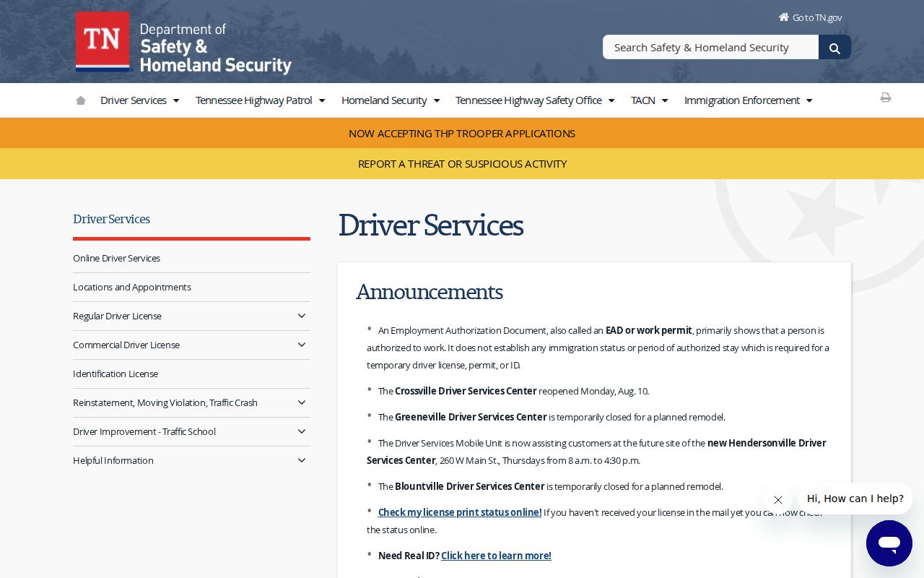This screenshot has width=924, height=578.
Task: Click Report a Threat or Suspicious Activity banner
Action: 462,163
